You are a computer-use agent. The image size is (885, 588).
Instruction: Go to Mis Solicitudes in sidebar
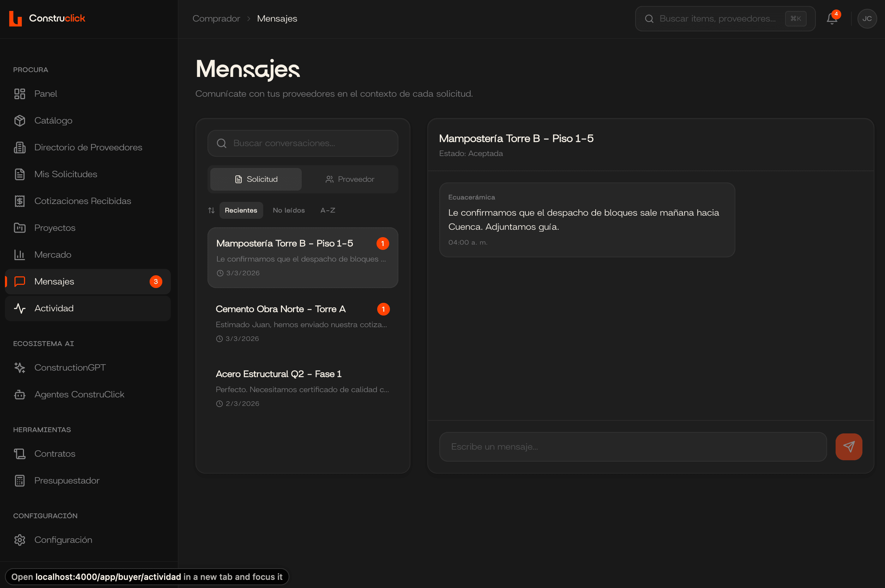[88, 174]
